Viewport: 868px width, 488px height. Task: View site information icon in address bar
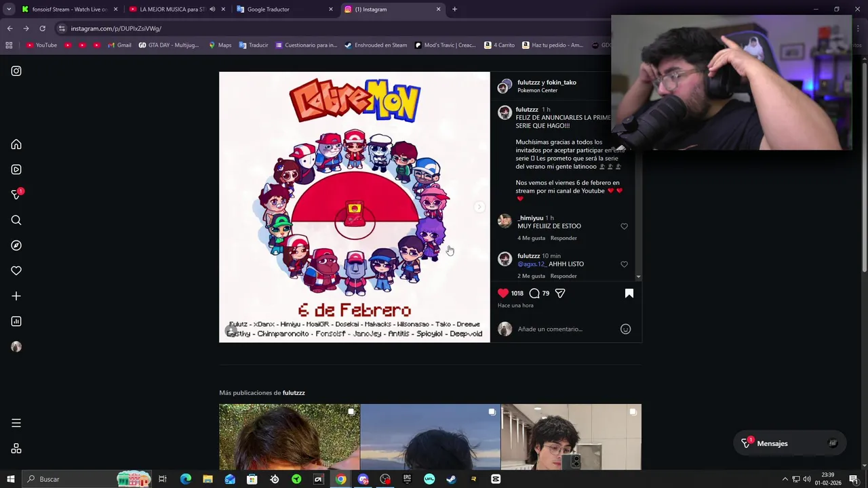[x=62, y=28]
